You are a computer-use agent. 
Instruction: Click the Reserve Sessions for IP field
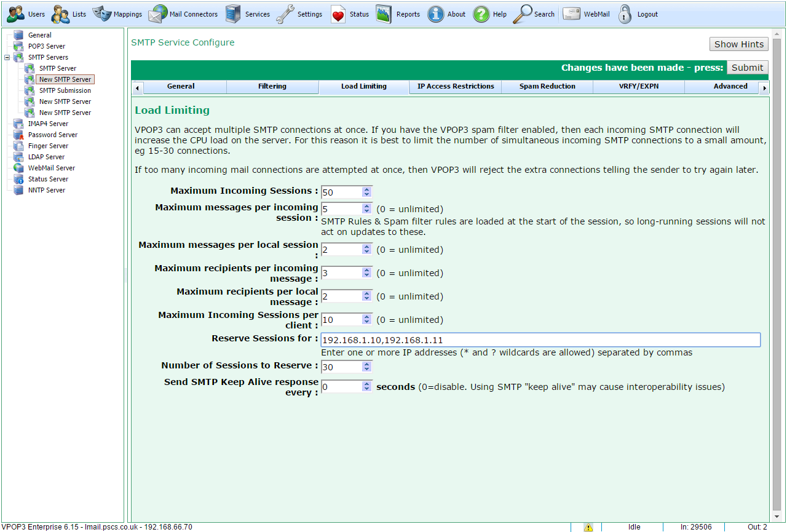point(540,340)
